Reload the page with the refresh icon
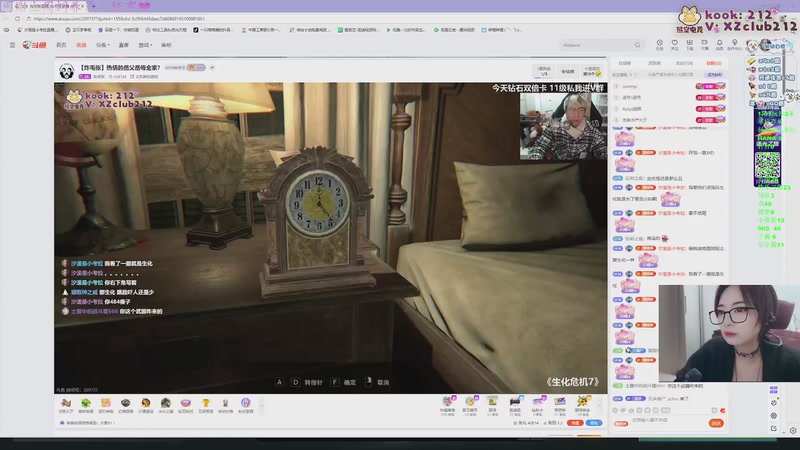This screenshot has height=450, width=800. (x=17, y=18)
